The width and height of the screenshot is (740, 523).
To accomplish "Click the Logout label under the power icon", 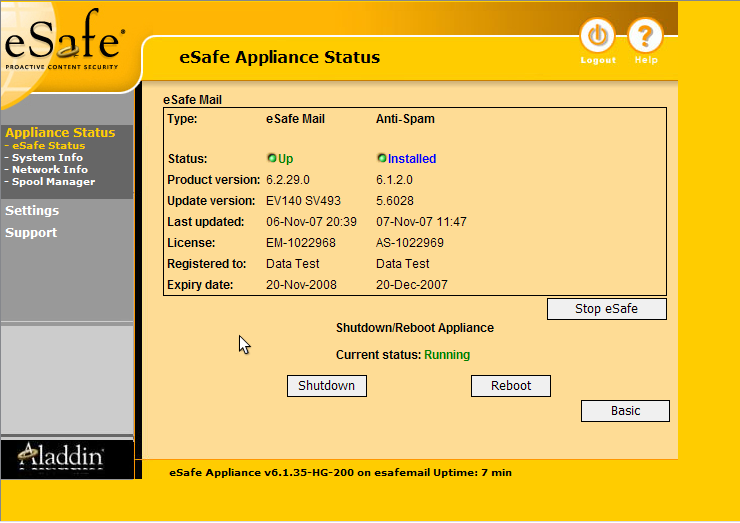I will coord(598,60).
